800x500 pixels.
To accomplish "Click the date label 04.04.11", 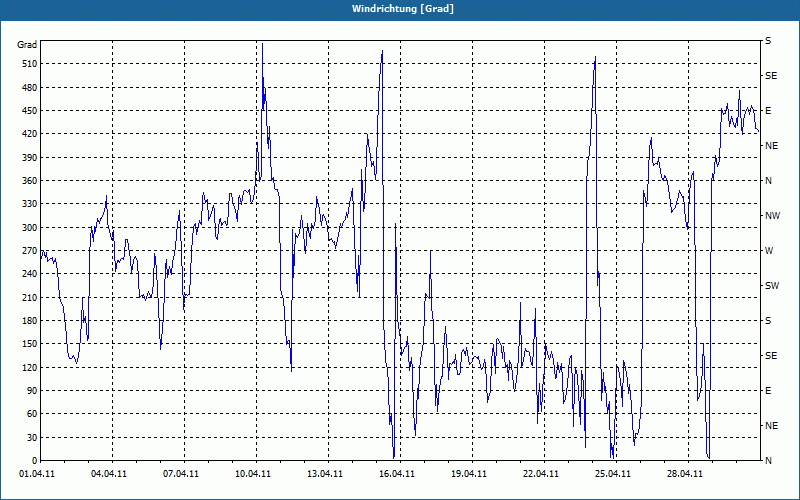I will [109, 474].
